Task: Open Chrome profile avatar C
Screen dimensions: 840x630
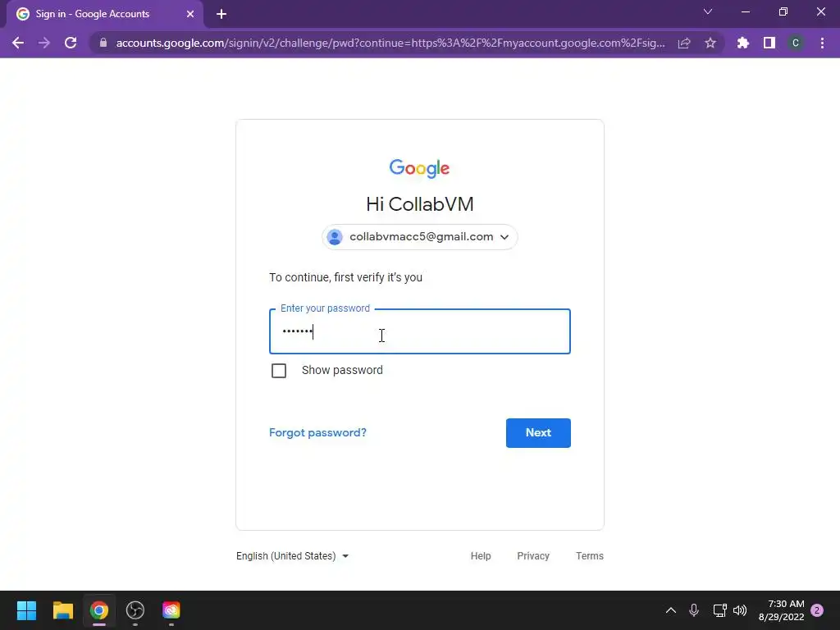Action: tap(796, 43)
